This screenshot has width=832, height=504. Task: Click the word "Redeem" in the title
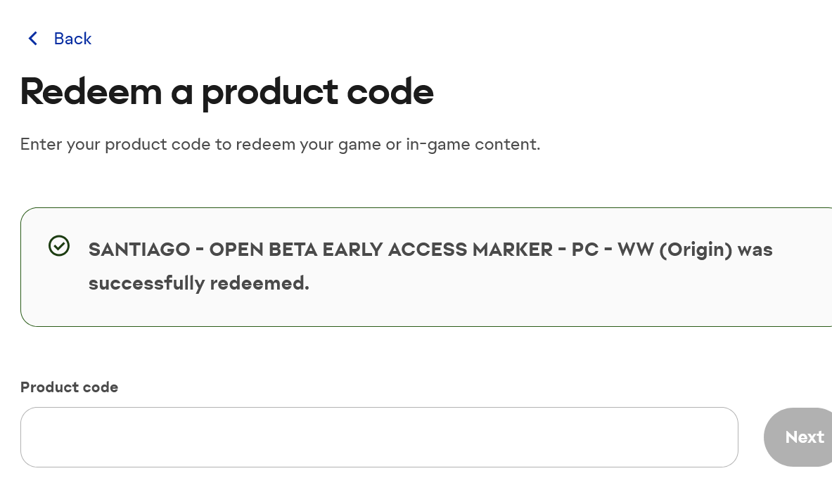(91, 92)
